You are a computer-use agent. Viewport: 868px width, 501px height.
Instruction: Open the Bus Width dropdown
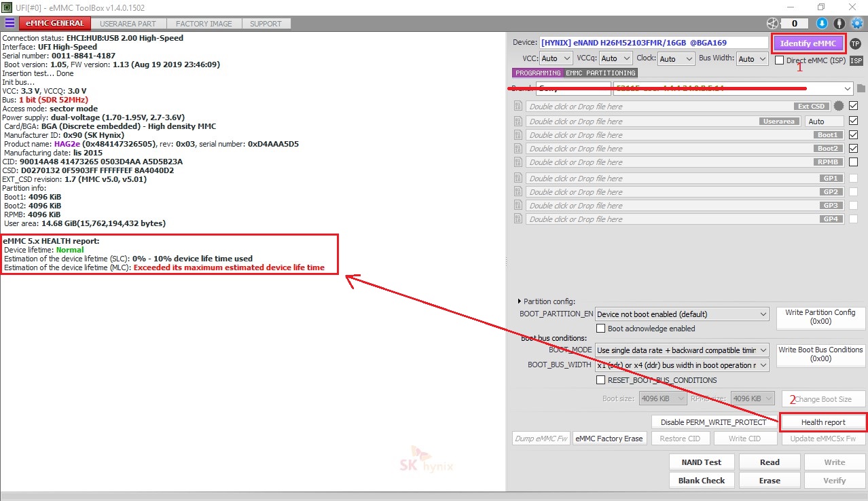click(x=753, y=59)
